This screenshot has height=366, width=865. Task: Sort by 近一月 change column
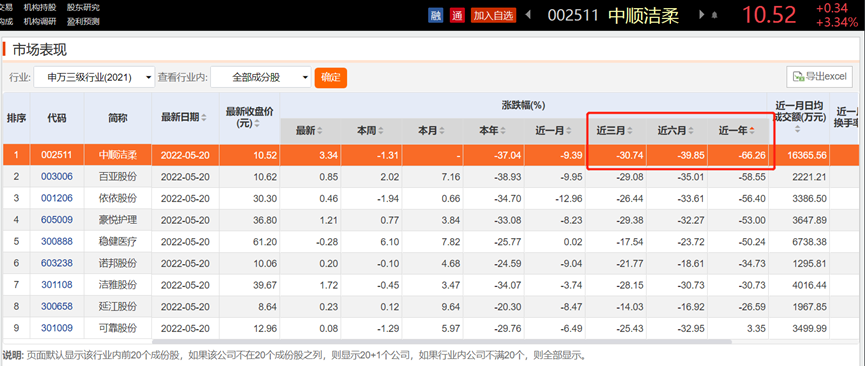(569, 131)
